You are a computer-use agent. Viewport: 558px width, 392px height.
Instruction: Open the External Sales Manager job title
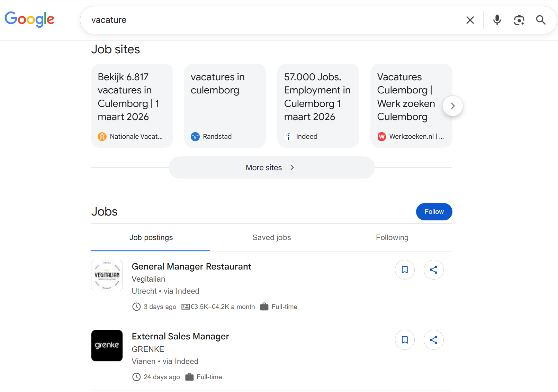tap(180, 336)
